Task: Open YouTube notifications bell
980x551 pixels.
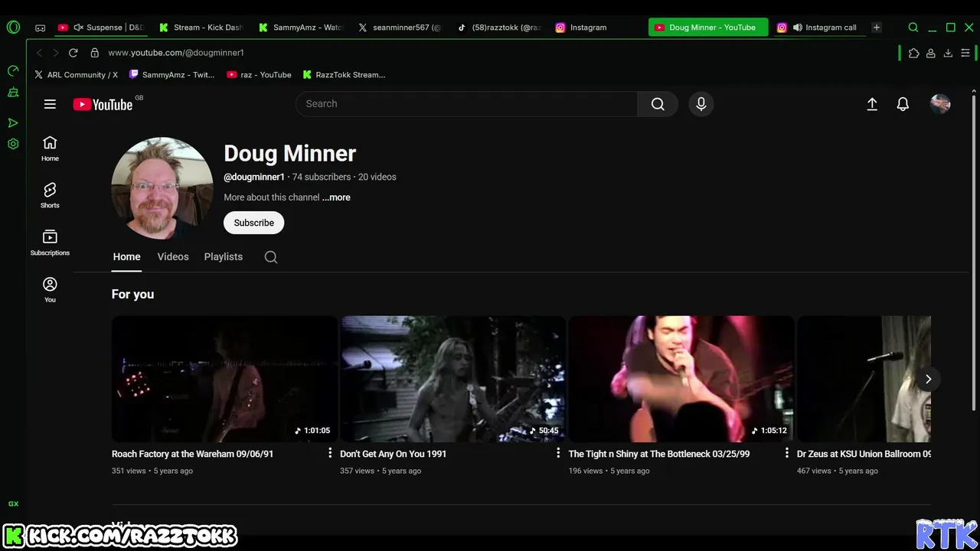Action: pos(903,104)
